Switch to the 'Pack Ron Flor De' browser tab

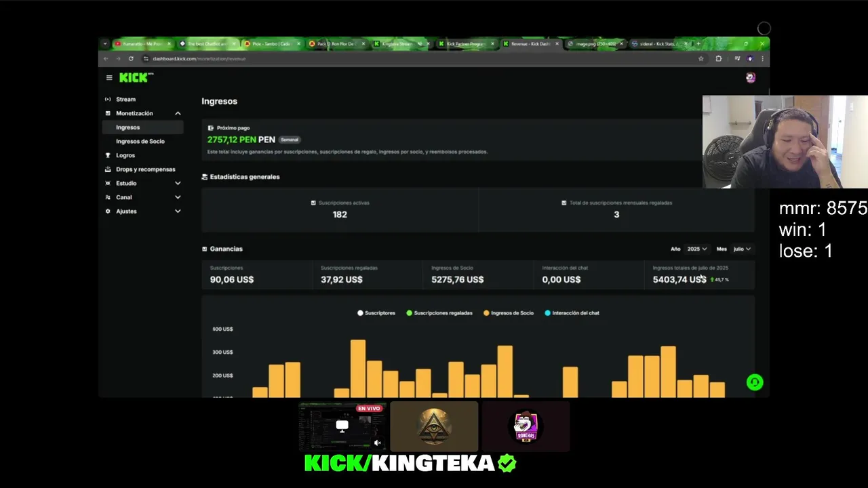pyautogui.click(x=336, y=44)
